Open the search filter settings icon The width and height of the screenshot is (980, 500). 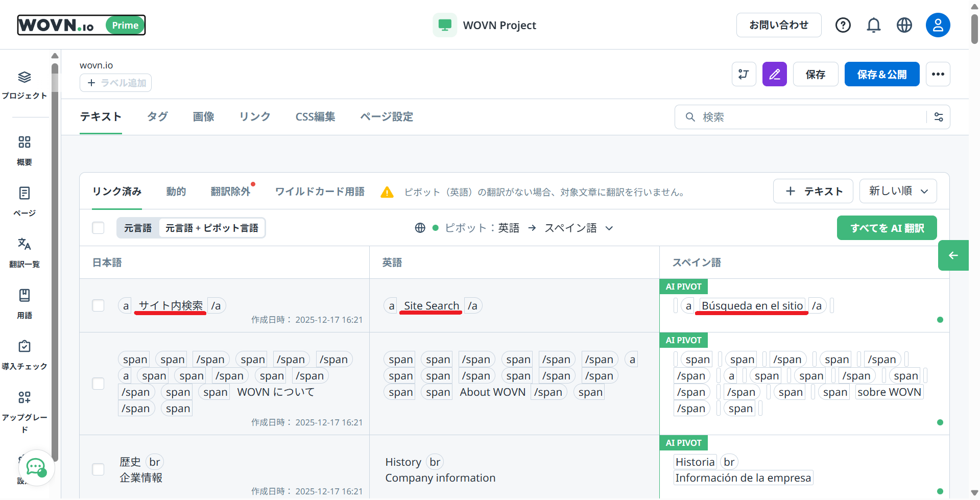pyautogui.click(x=939, y=117)
